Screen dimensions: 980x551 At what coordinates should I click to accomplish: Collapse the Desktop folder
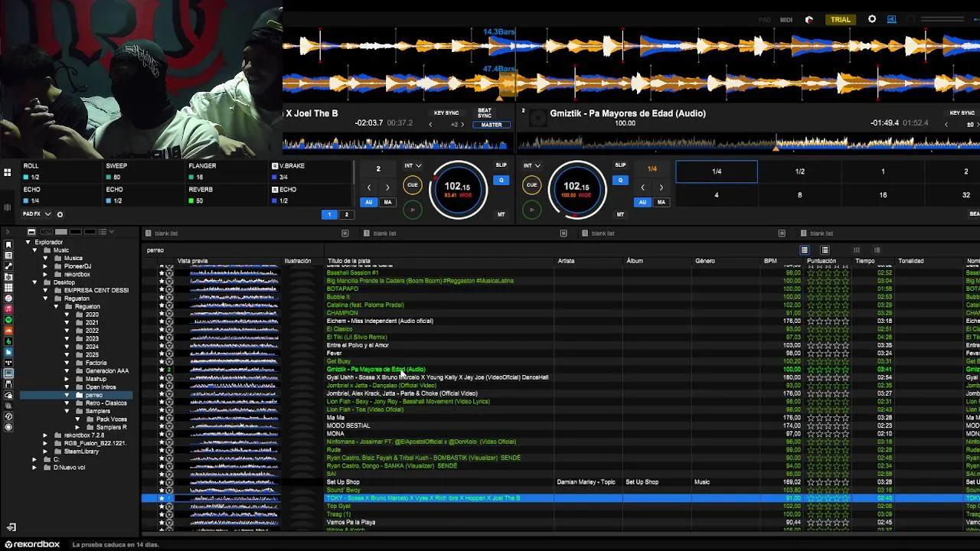[34, 282]
